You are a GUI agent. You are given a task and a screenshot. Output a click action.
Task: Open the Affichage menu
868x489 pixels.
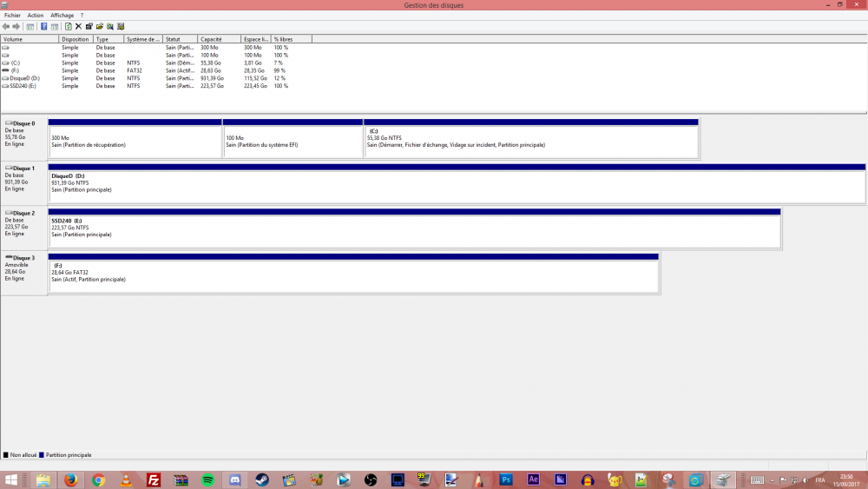62,16
